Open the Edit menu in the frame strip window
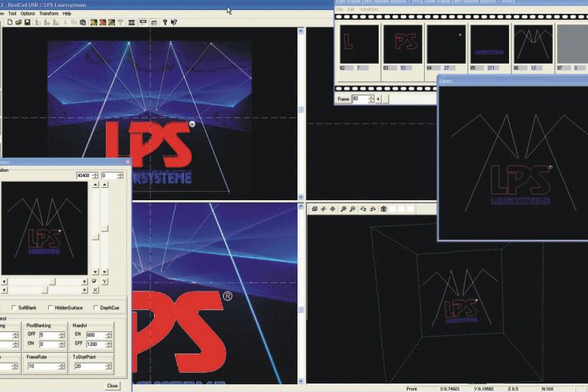 coord(351,9)
